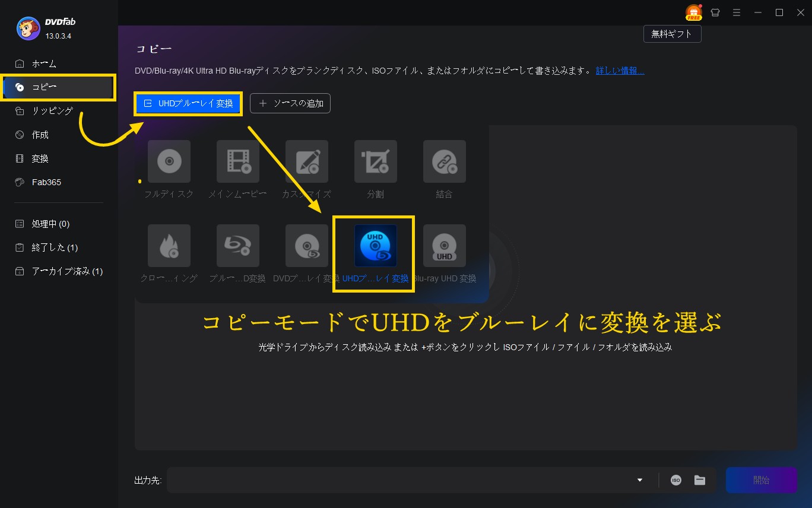Choose the メインムービー (Main Movie) mode icon
This screenshot has width=812, height=508.
(238, 161)
